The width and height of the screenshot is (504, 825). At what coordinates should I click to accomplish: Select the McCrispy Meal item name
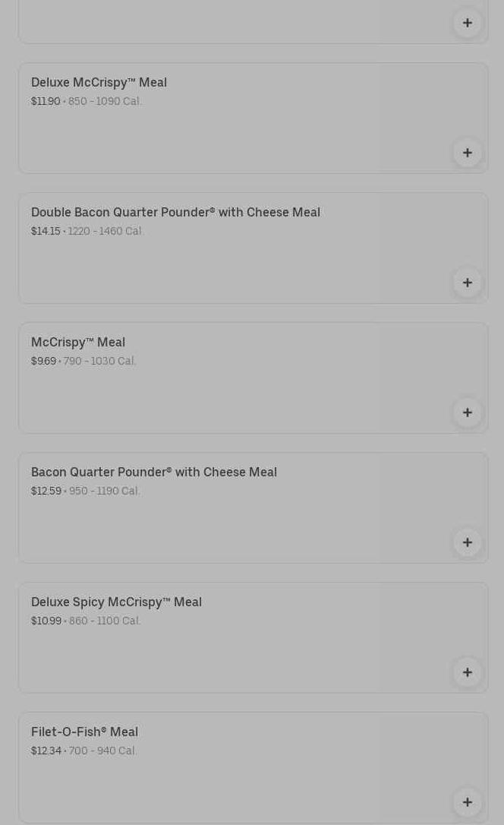click(78, 342)
